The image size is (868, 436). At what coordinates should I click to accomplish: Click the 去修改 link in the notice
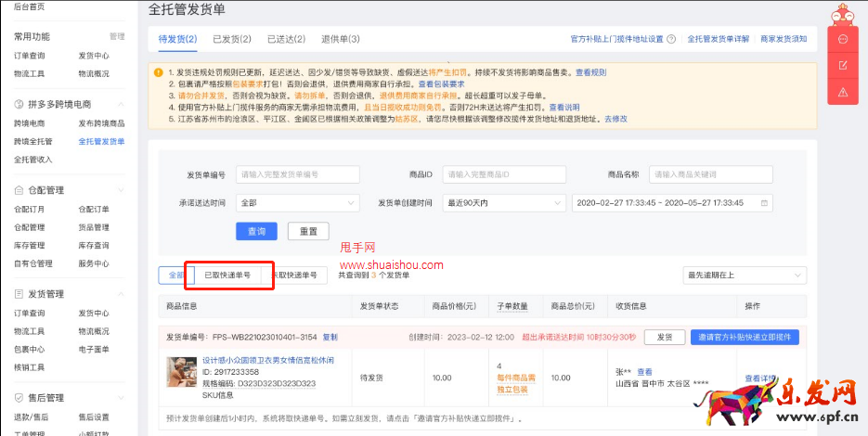point(615,119)
